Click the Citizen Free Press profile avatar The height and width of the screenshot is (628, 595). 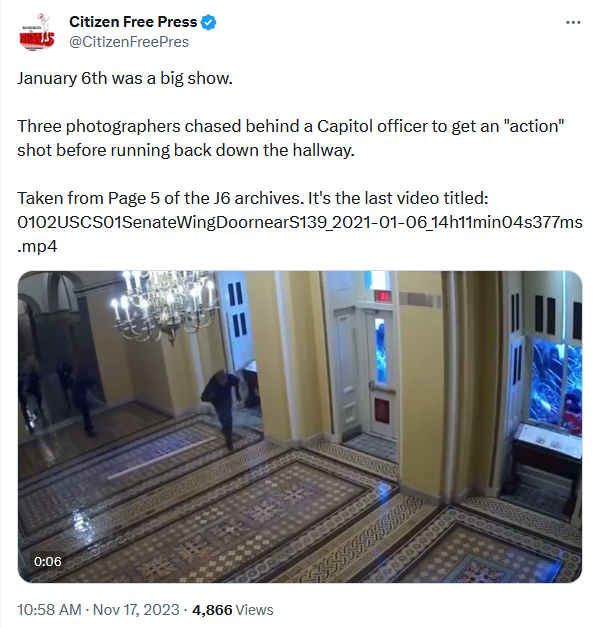coord(36,32)
